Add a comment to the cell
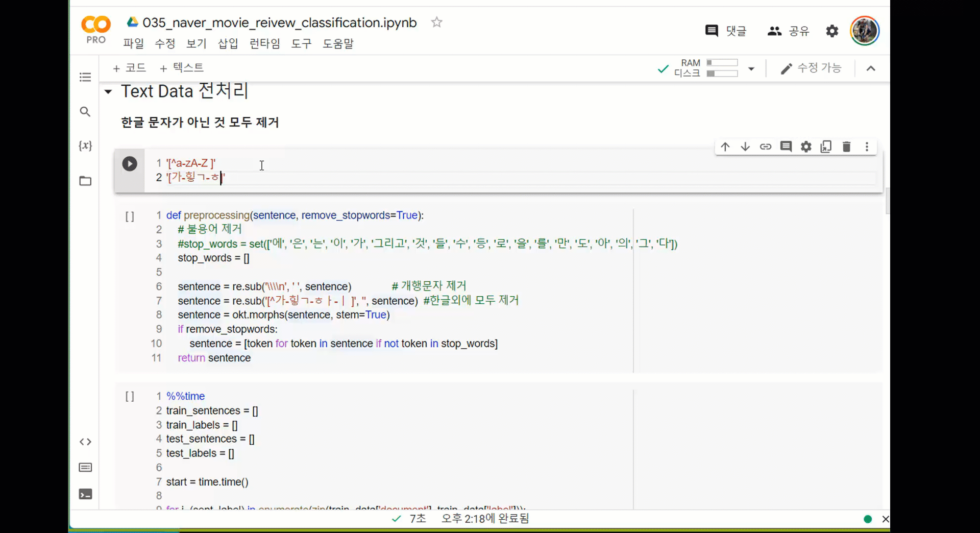The width and height of the screenshot is (980, 533). 786,147
